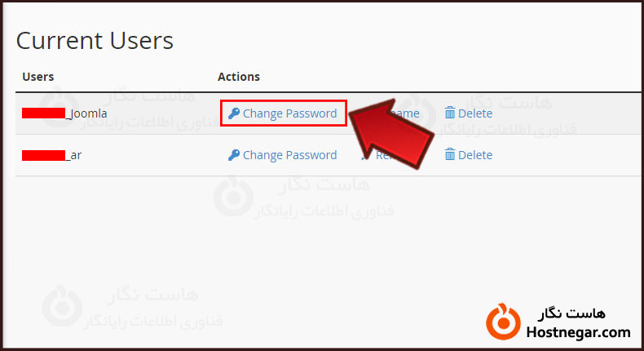The width and height of the screenshot is (644, 351).
Task: Rename the _Joomla database user
Action: tap(408, 113)
